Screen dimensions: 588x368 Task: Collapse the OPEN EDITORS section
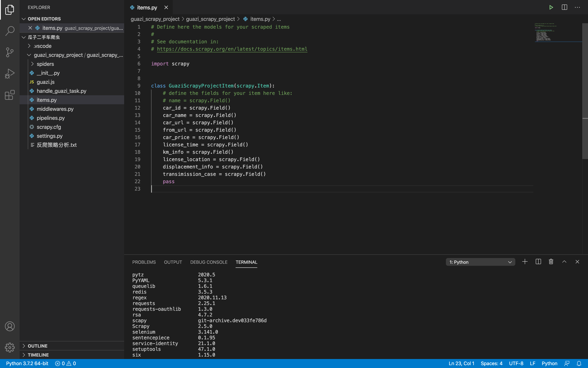point(44,19)
